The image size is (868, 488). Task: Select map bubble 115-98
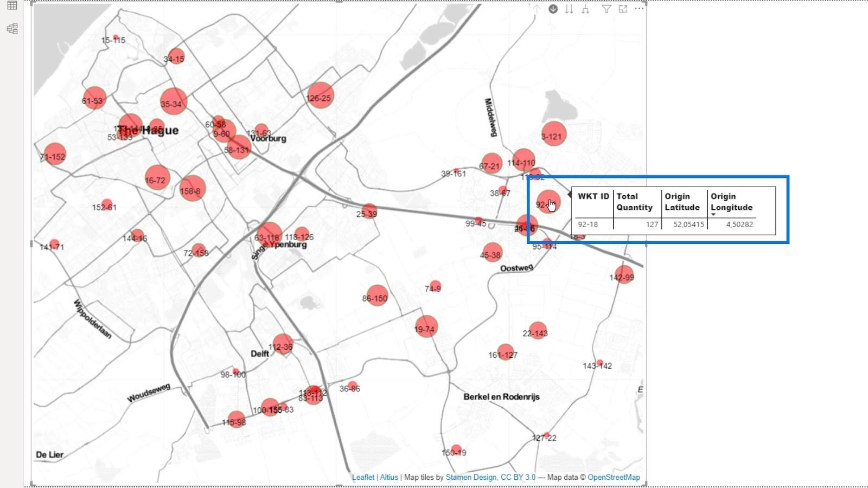pos(236,420)
